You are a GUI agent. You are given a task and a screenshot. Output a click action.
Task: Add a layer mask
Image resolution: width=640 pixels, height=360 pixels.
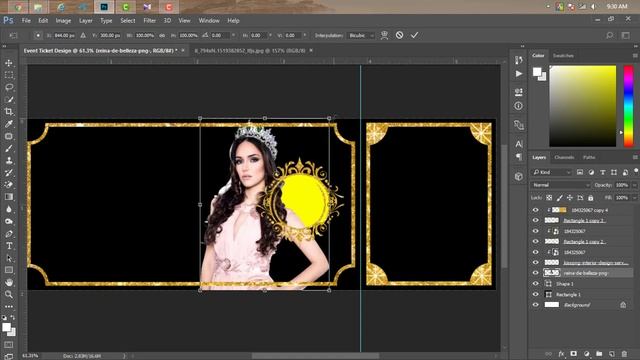coord(573,353)
